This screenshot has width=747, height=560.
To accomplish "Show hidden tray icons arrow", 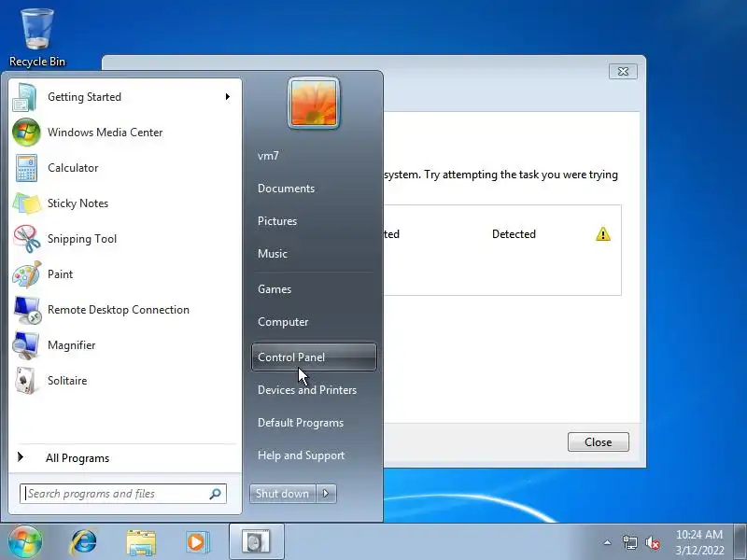I will (607, 542).
